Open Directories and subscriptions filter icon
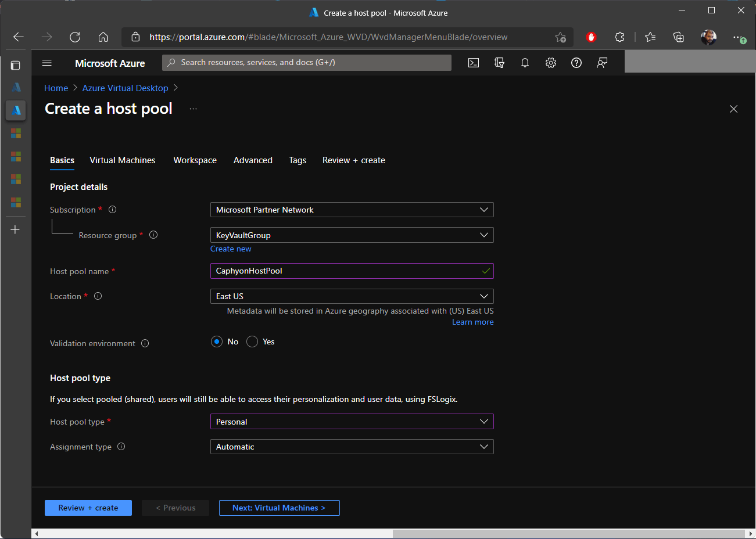Viewport: 756px width, 539px height. point(499,63)
